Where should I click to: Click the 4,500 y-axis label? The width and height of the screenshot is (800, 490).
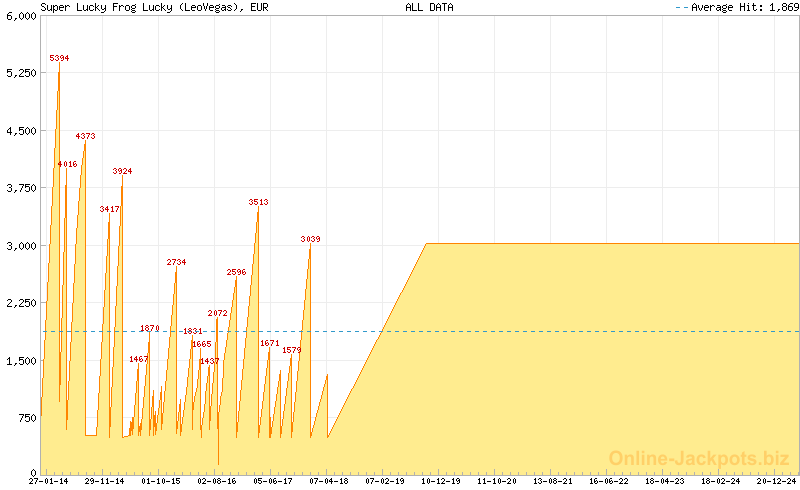point(21,131)
